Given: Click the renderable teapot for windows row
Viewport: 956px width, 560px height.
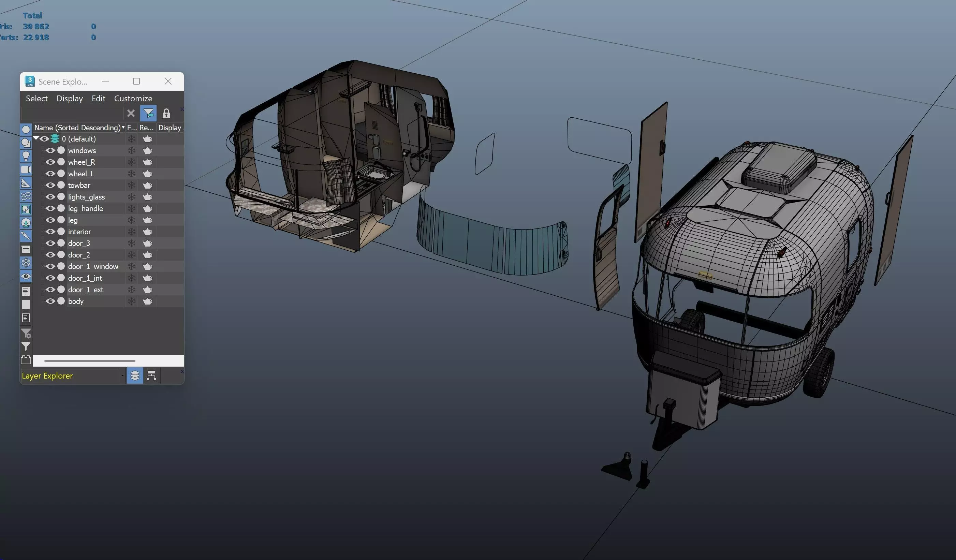Looking at the screenshot, I should click(147, 151).
